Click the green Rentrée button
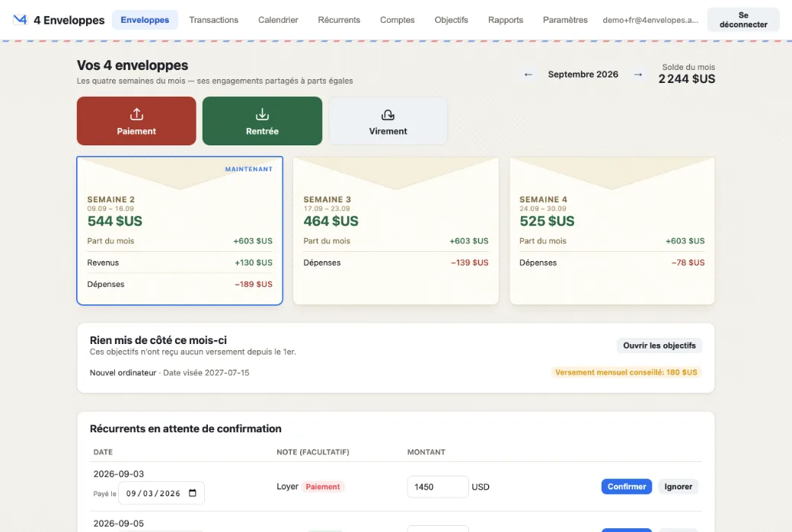The width and height of the screenshot is (792, 532). tap(262, 121)
